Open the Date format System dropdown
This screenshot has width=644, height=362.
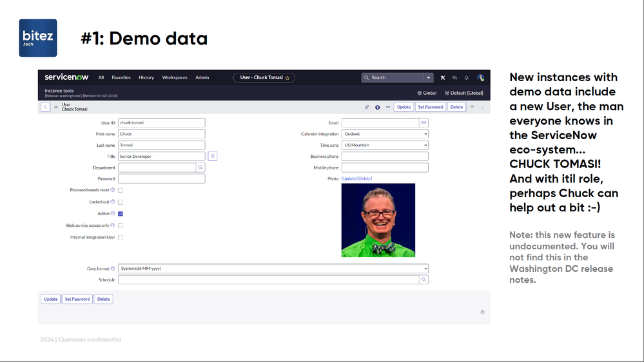coord(273,269)
